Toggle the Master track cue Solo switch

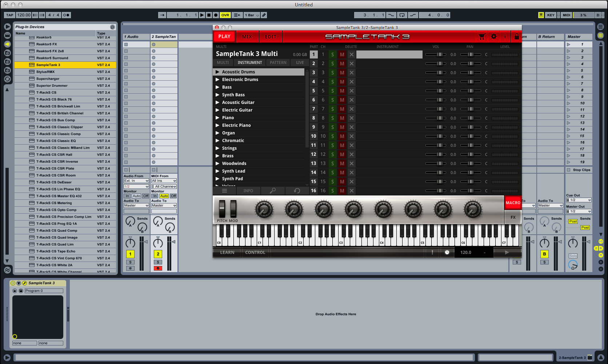(x=573, y=256)
